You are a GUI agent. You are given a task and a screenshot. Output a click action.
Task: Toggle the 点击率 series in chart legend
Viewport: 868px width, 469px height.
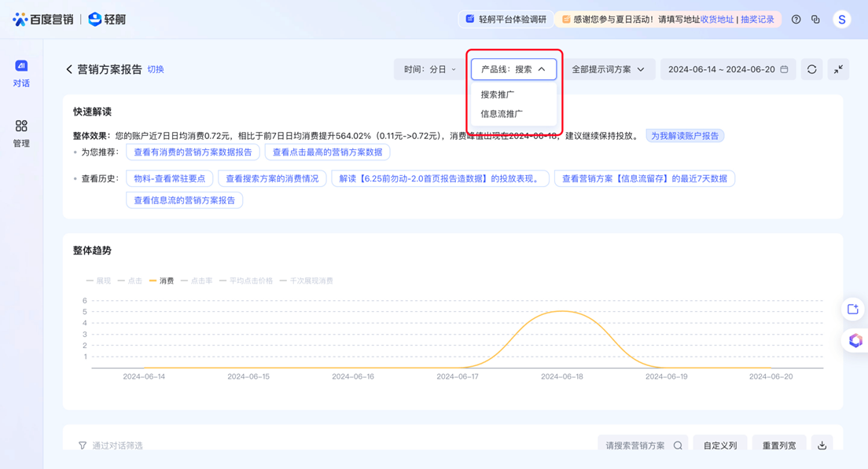point(197,280)
